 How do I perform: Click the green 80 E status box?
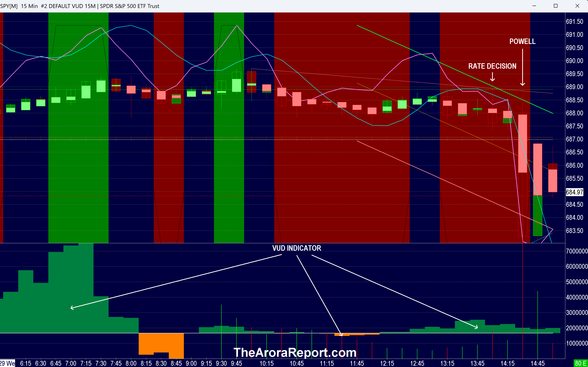581,363
